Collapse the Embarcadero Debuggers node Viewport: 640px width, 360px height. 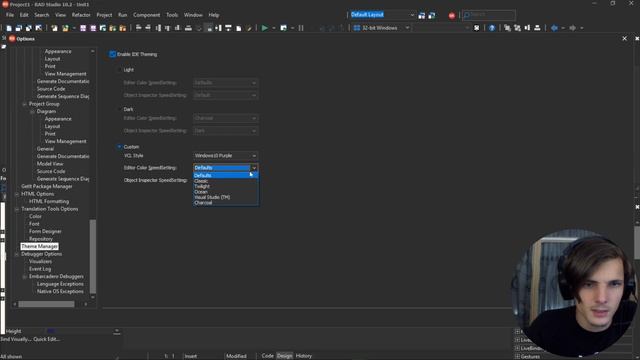(x=24, y=276)
